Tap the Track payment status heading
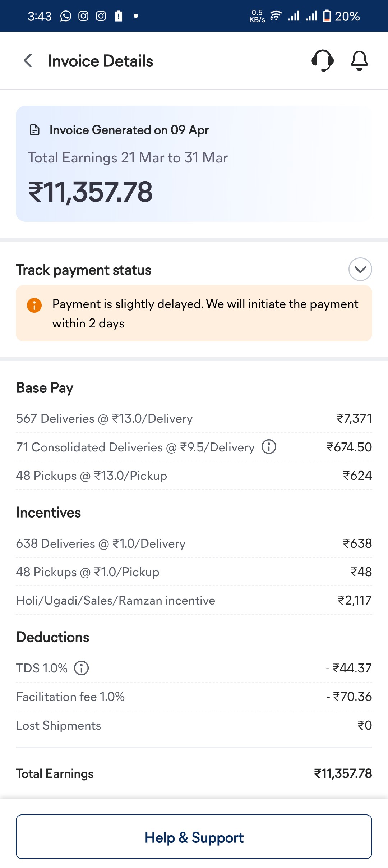 coord(84,270)
